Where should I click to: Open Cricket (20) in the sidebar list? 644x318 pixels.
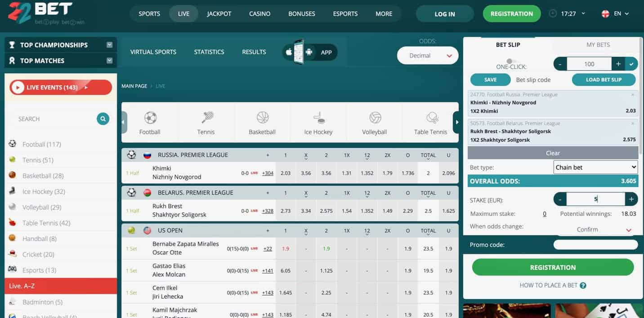[x=38, y=255]
